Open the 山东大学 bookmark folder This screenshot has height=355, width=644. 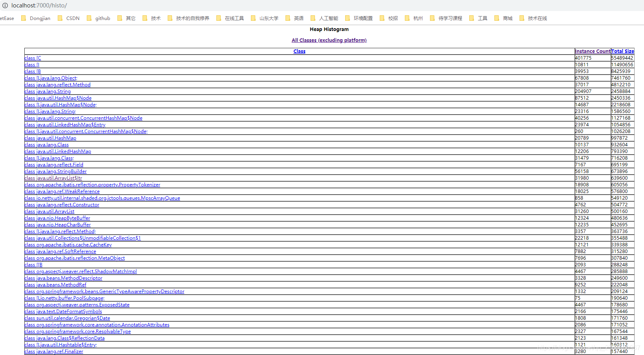(x=265, y=18)
